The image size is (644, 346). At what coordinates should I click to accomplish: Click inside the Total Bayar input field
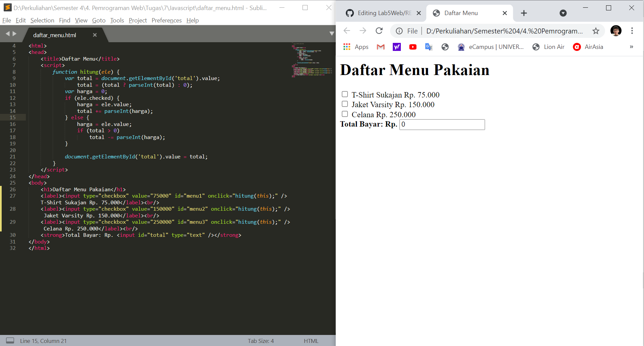click(442, 124)
